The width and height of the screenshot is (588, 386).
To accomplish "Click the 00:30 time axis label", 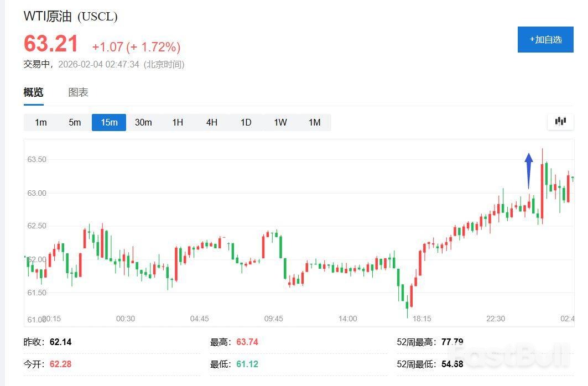I will click(125, 319).
